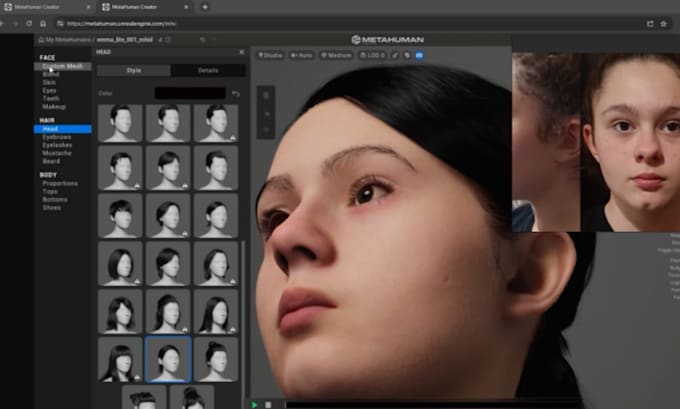Click the MetaHuman logo
Screen dimensions: 680x409
[387, 39]
